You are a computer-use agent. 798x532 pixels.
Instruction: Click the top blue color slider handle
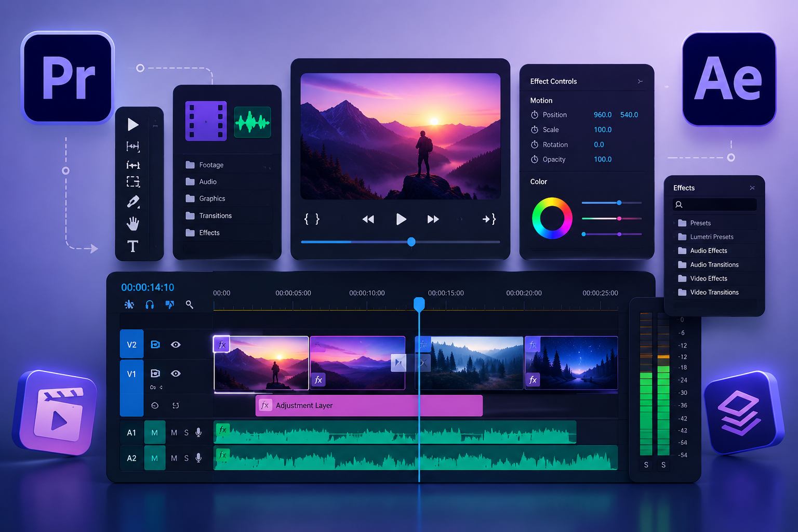click(x=619, y=203)
